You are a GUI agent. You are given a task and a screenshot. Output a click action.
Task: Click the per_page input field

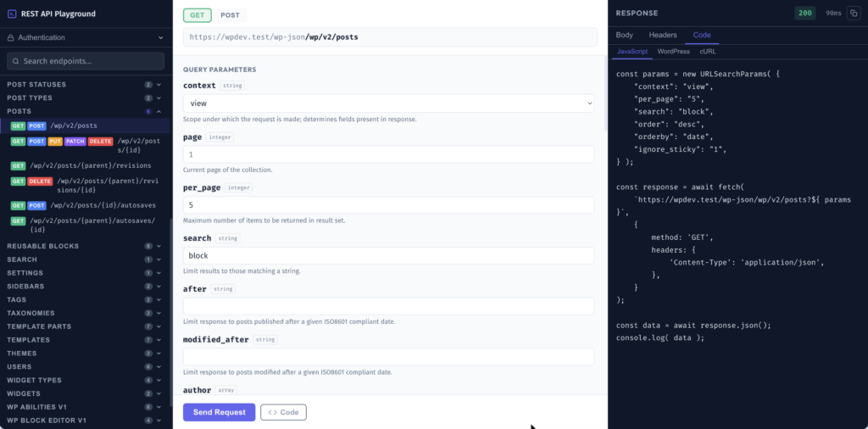pos(388,205)
